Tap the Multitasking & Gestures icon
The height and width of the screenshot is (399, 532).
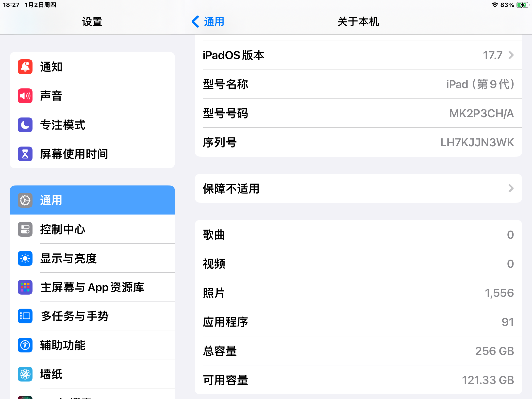tap(25, 316)
